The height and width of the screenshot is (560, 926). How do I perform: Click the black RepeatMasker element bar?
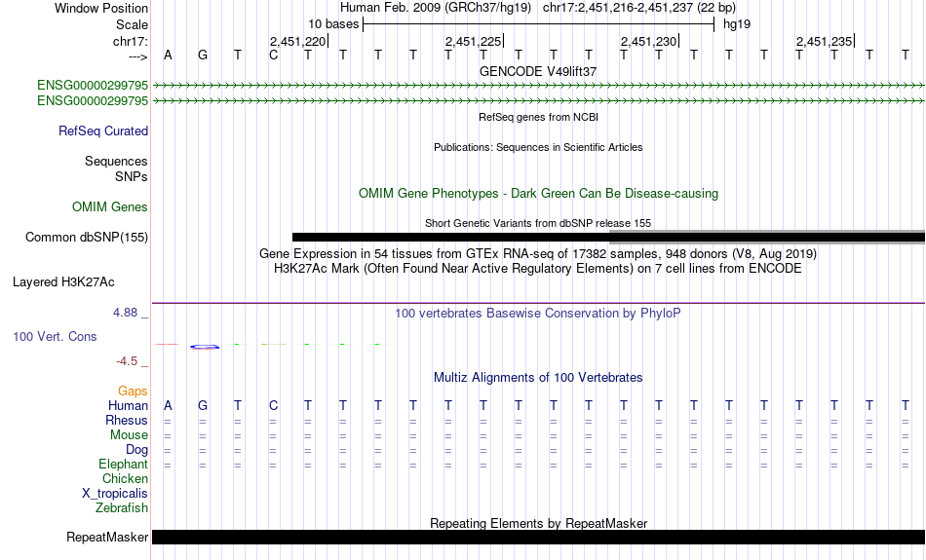[x=539, y=537]
